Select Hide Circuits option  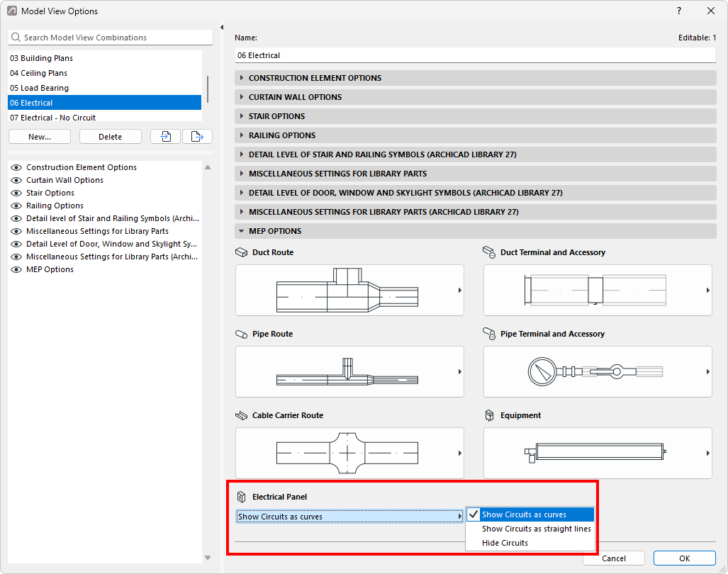click(x=530, y=543)
